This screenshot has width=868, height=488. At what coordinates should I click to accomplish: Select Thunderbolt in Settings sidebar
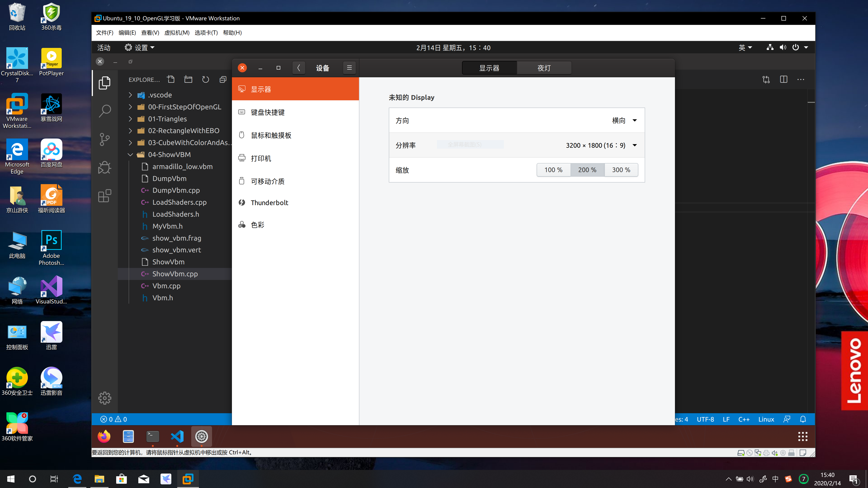point(295,202)
